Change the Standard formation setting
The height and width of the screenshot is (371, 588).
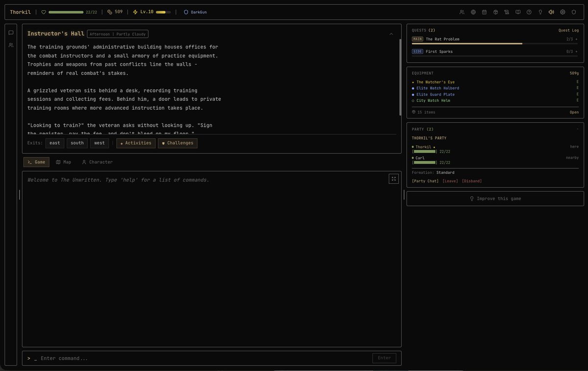445,172
